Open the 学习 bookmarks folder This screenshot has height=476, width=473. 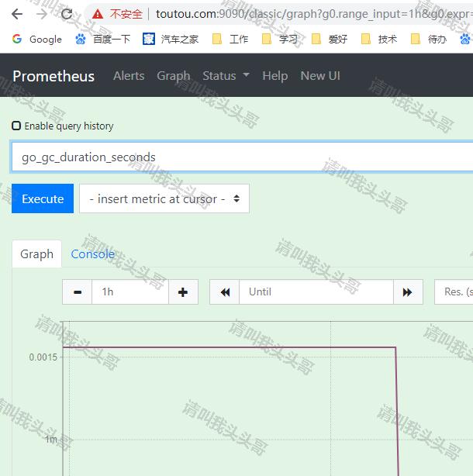[x=280, y=40]
